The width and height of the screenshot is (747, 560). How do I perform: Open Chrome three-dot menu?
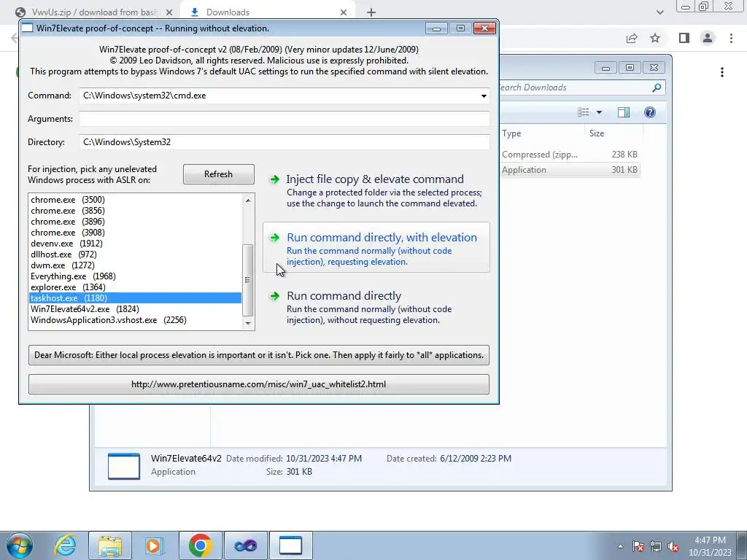731,38
